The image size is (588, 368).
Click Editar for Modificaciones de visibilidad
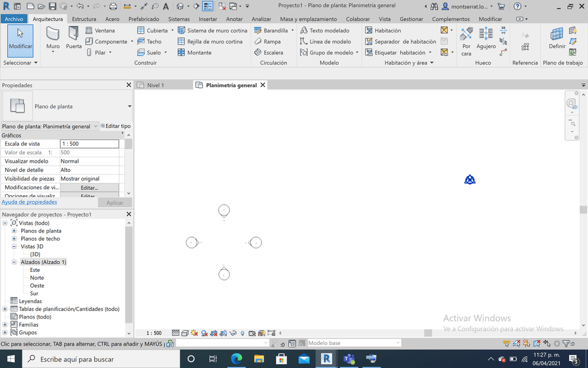click(89, 188)
